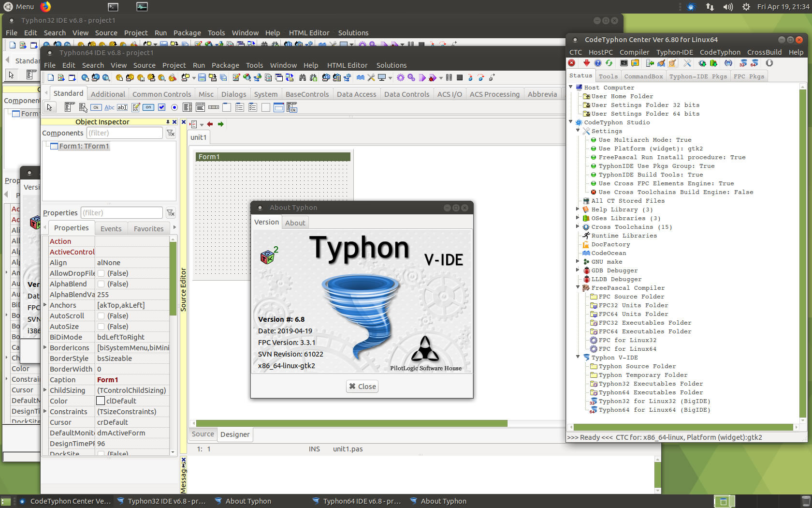Collapse FreePascal Compiler tree node

coord(578,287)
